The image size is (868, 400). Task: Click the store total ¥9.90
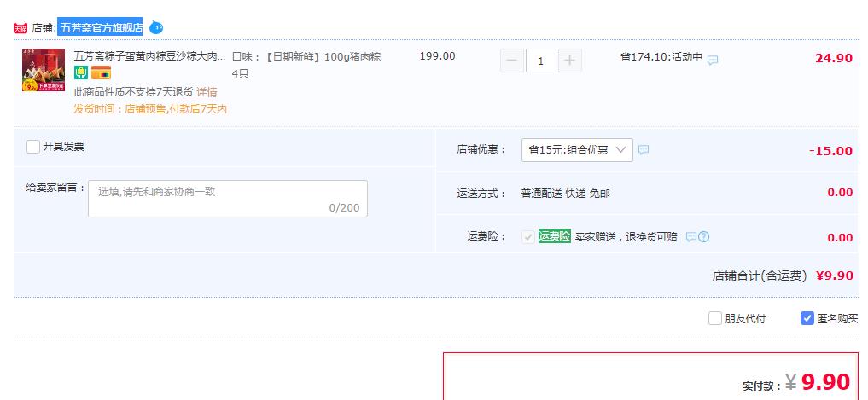click(x=834, y=275)
